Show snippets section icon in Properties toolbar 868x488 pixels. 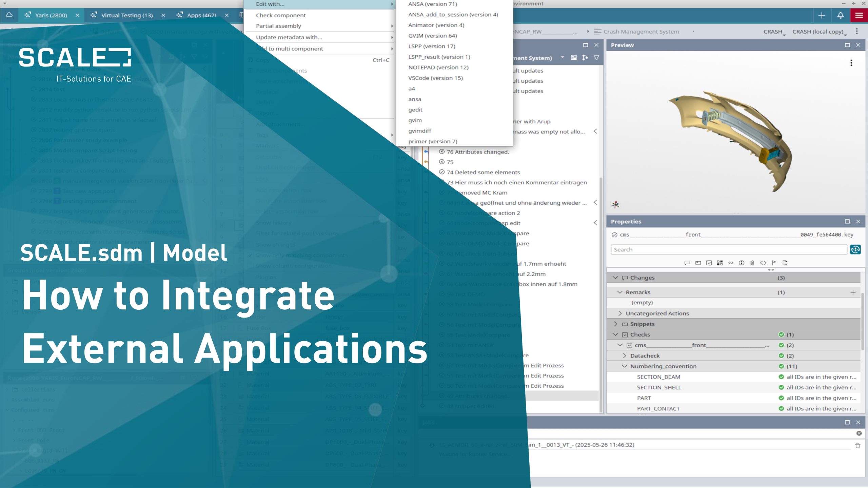pyautogui.click(x=698, y=263)
